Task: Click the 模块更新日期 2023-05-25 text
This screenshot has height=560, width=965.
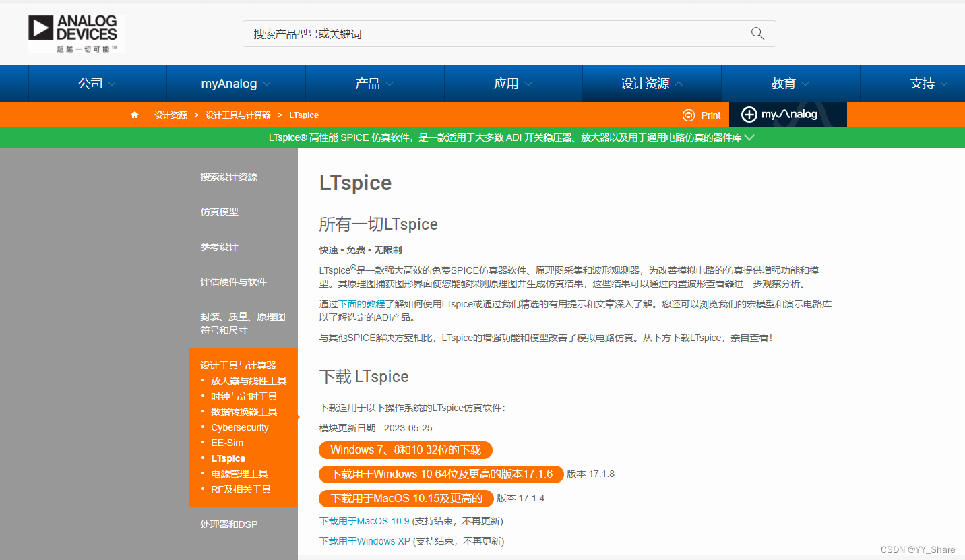Action: (375, 429)
